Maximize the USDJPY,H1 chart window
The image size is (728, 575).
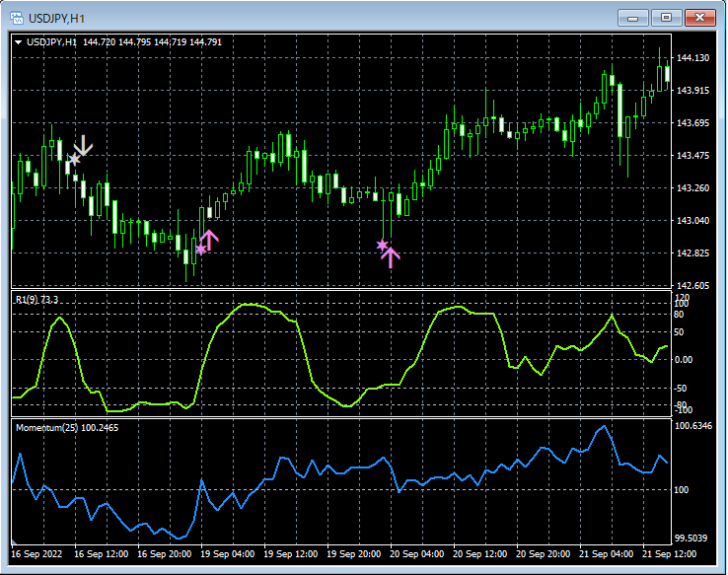(667, 18)
